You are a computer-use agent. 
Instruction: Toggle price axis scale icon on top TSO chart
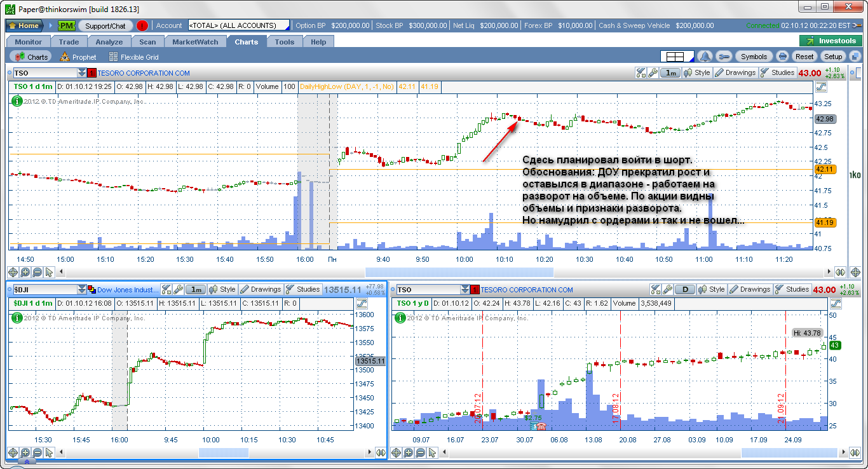(821, 86)
